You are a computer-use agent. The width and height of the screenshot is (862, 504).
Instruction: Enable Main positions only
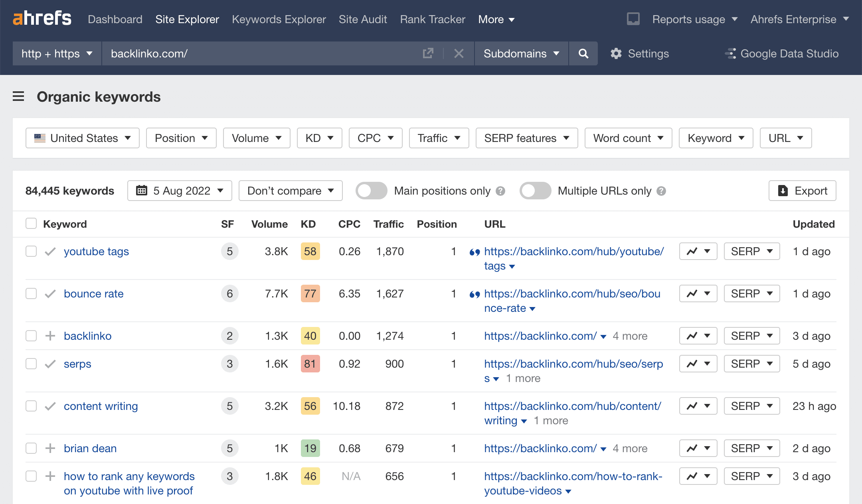[x=371, y=191]
